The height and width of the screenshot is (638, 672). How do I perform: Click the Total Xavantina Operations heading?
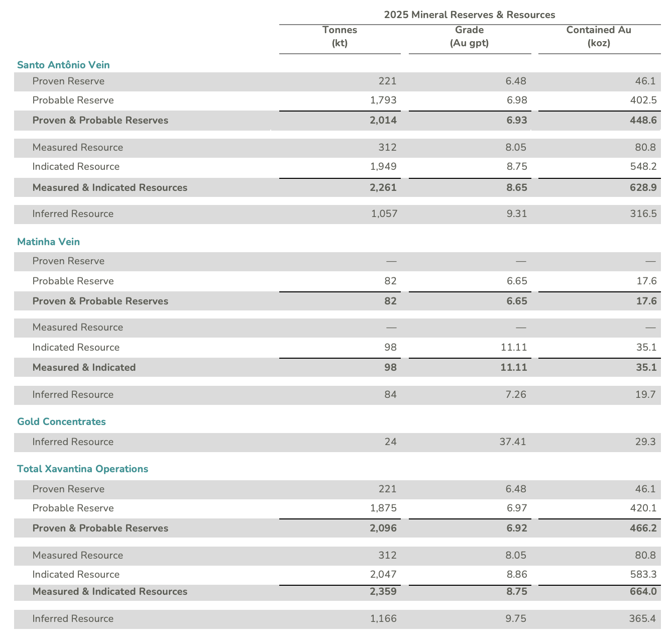pos(82,469)
